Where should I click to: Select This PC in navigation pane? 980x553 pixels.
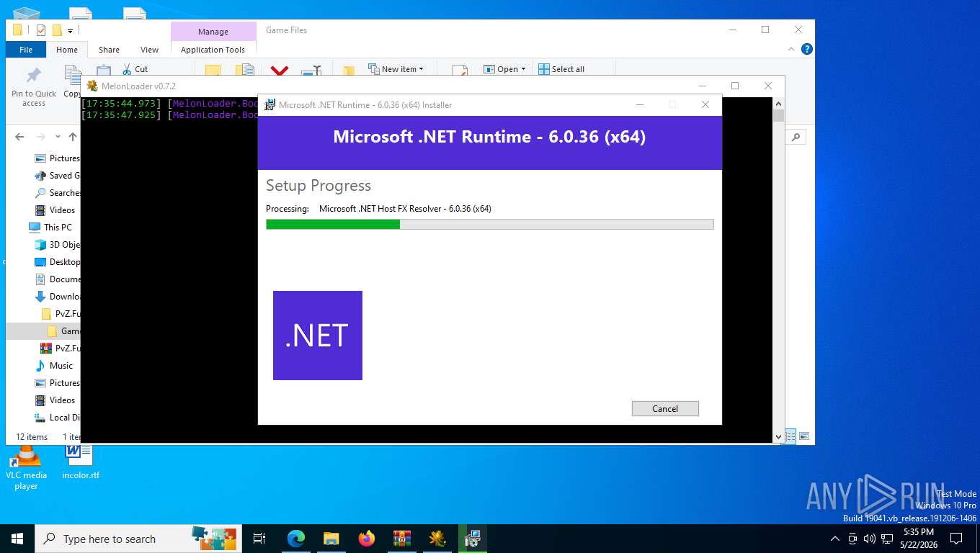(50, 227)
